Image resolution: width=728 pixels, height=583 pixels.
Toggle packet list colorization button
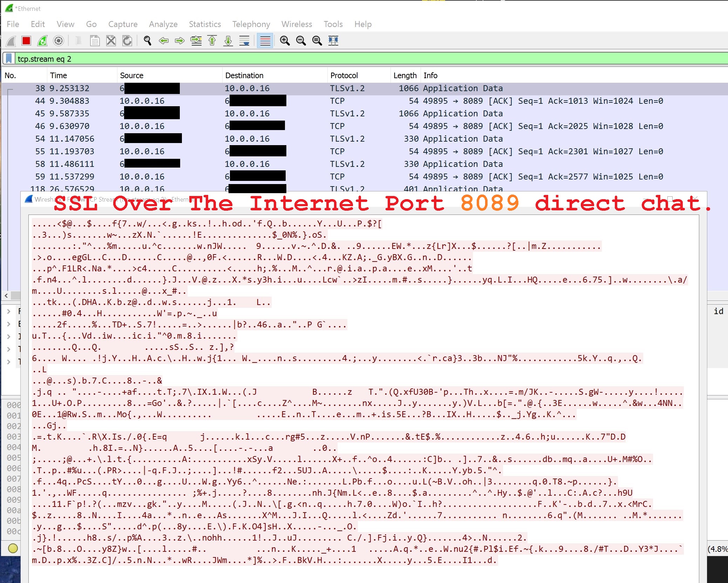pos(265,41)
